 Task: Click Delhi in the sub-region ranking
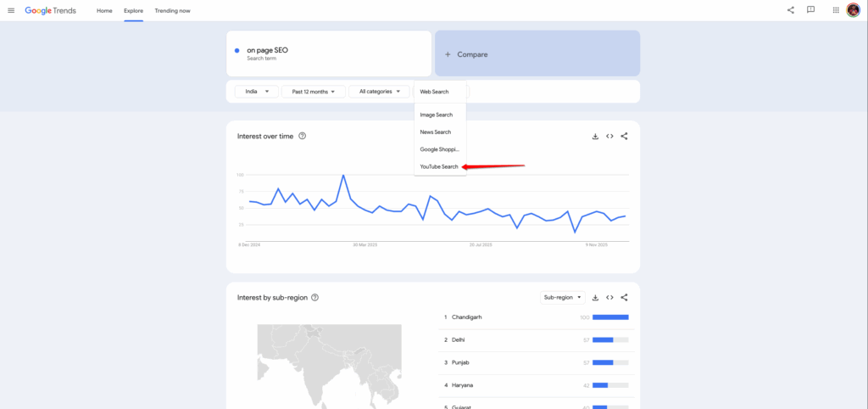459,339
